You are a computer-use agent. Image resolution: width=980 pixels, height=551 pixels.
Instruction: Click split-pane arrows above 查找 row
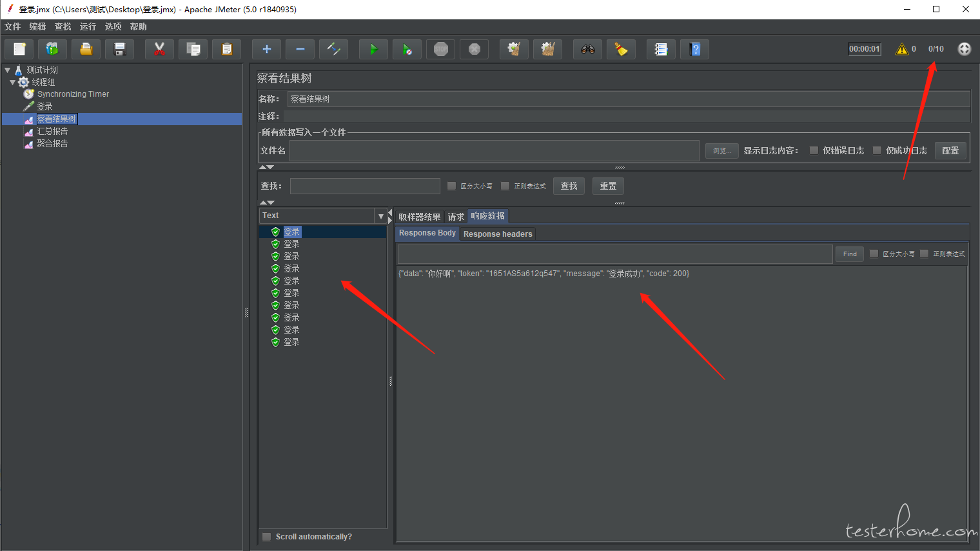266,167
